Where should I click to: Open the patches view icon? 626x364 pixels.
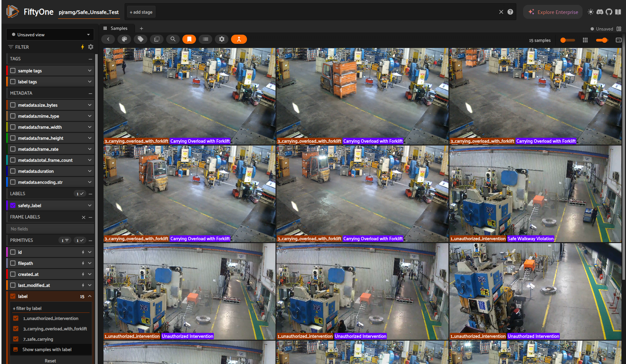157,39
